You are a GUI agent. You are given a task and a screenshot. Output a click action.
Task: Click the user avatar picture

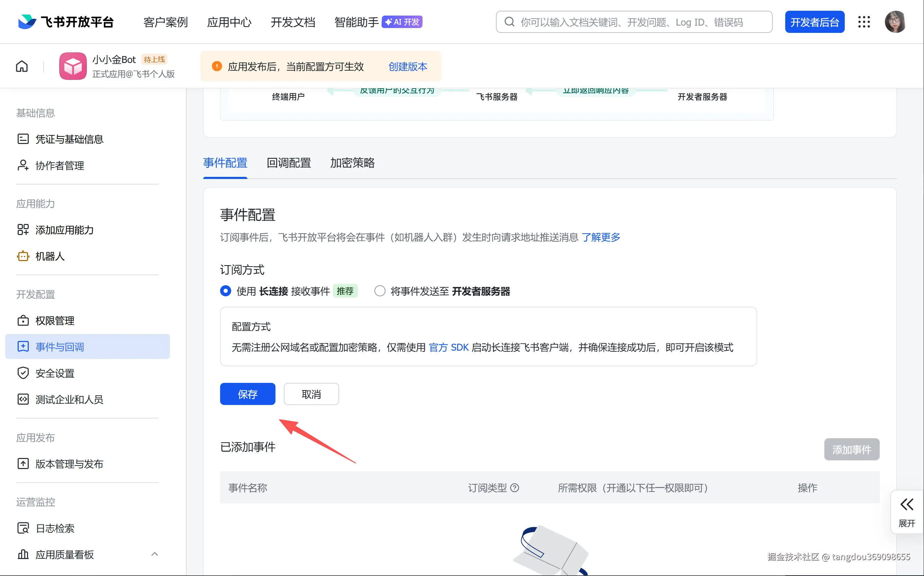click(895, 22)
